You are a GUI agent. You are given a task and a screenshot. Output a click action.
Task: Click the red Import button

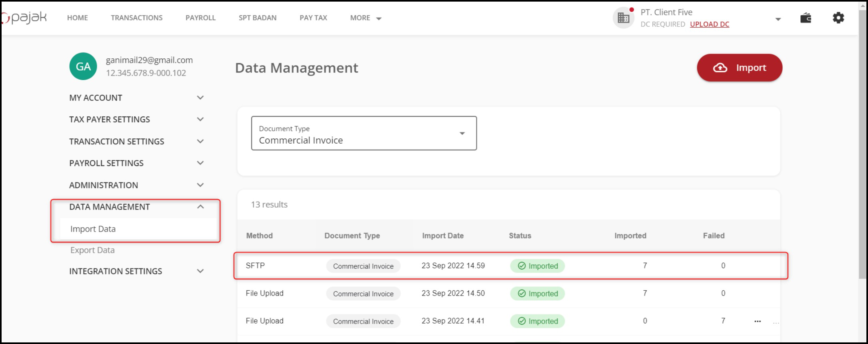pyautogui.click(x=739, y=68)
